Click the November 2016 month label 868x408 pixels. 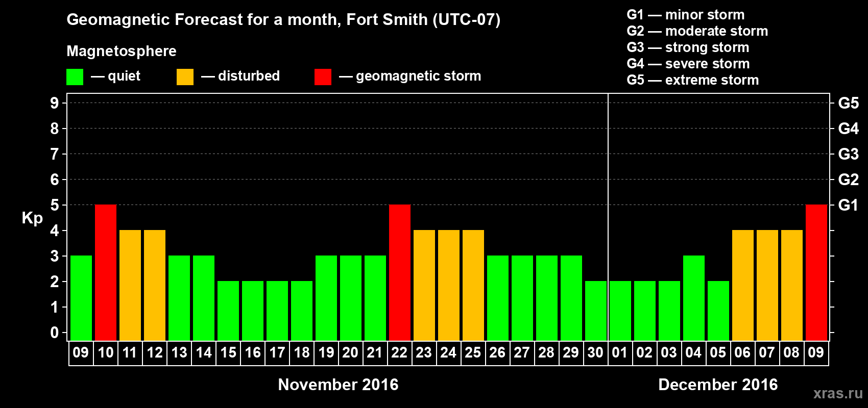338,385
